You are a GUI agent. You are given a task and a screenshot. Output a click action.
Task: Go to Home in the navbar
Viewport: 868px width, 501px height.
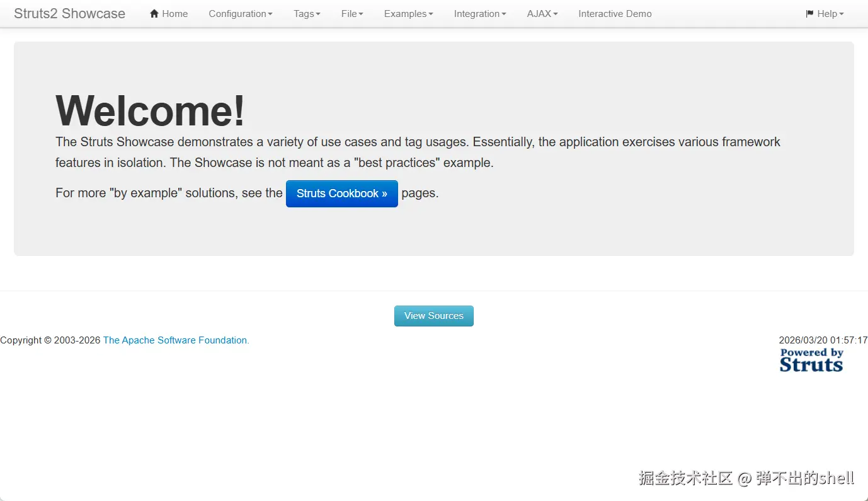click(169, 14)
